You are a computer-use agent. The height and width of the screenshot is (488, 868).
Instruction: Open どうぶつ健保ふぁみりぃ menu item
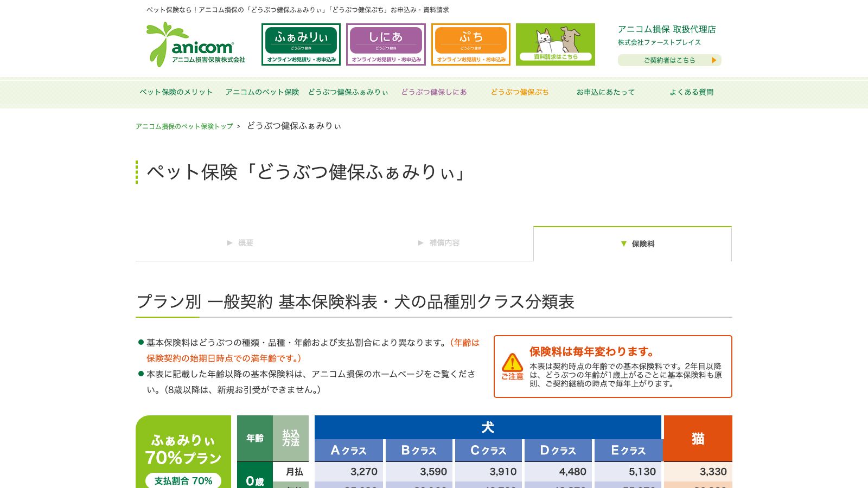[348, 92]
